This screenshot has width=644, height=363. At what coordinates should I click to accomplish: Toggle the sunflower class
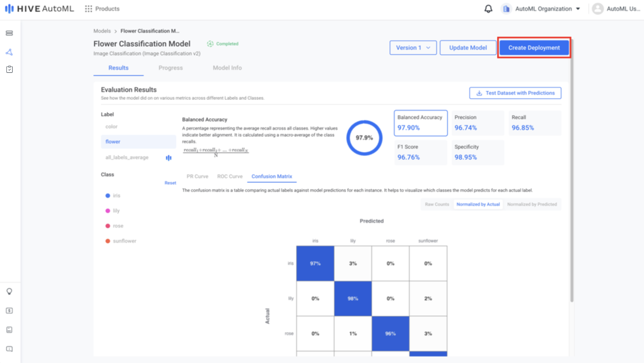click(x=124, y=241)
